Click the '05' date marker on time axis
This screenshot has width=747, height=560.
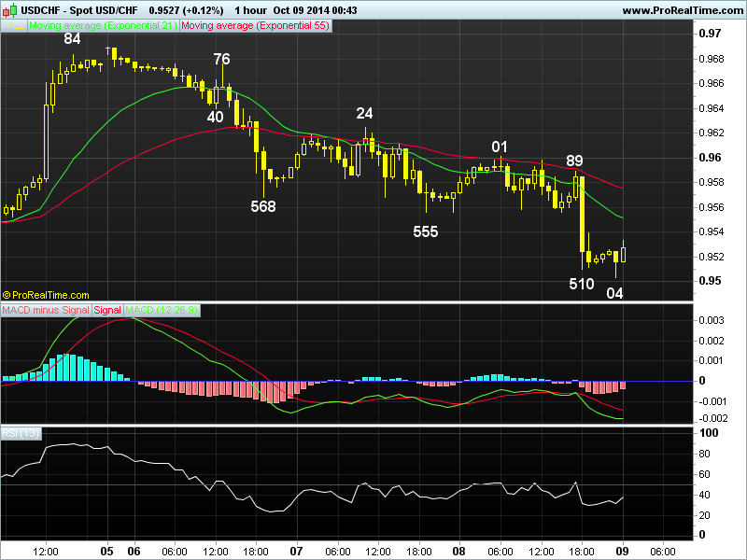click(x=107, y=552)
